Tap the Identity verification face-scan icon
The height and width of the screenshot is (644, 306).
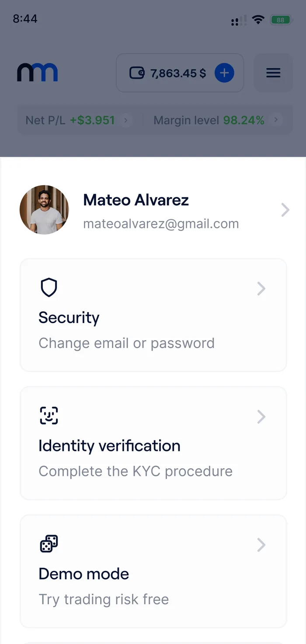coord(49,415)
